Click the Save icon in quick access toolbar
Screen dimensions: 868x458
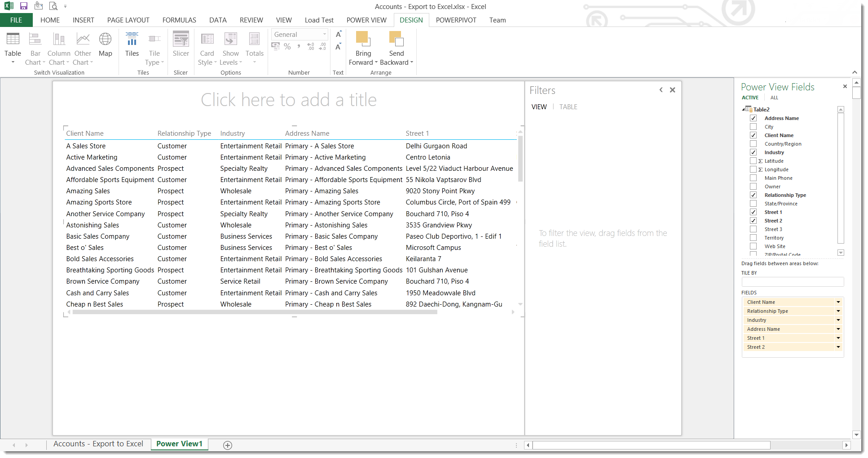[x=24, y=6]
